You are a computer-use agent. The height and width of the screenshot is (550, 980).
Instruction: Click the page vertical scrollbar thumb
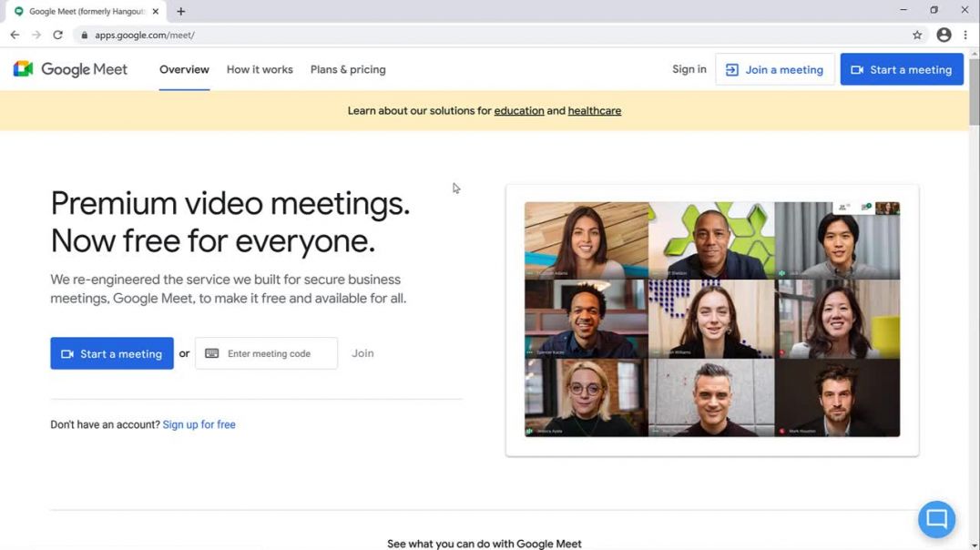pyautogui.click(x=975, y=92)
